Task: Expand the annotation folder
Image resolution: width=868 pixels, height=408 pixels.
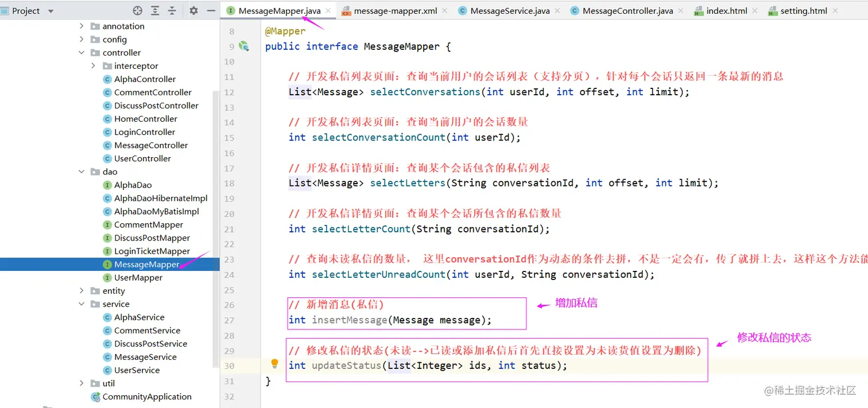Action: tap(82, 26)
